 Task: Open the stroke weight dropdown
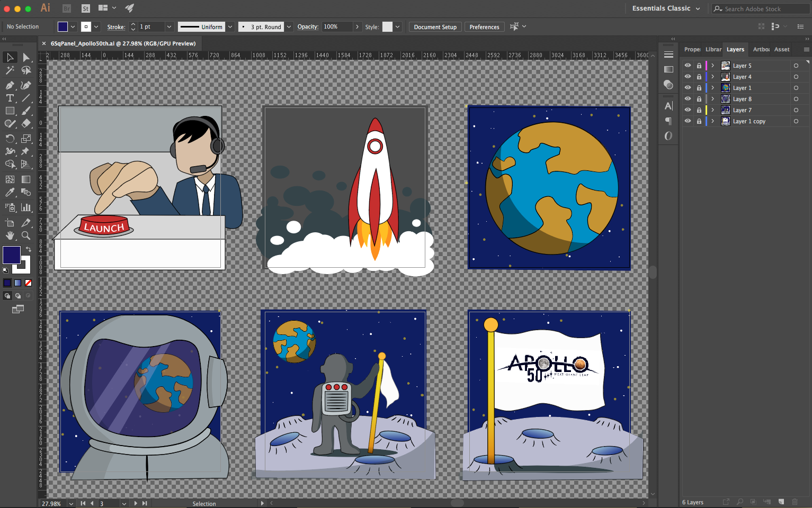pos(169,26)
